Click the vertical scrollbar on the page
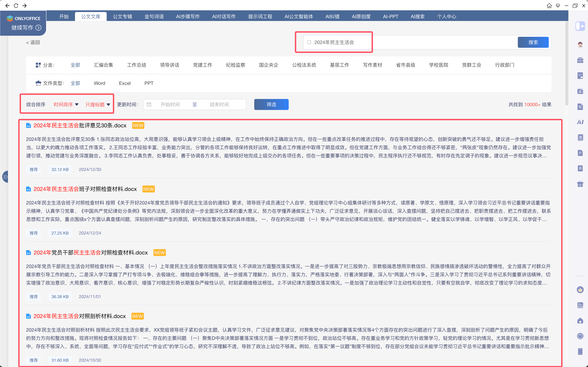Screen dimensions: 588x367 [x=567, y=63]
